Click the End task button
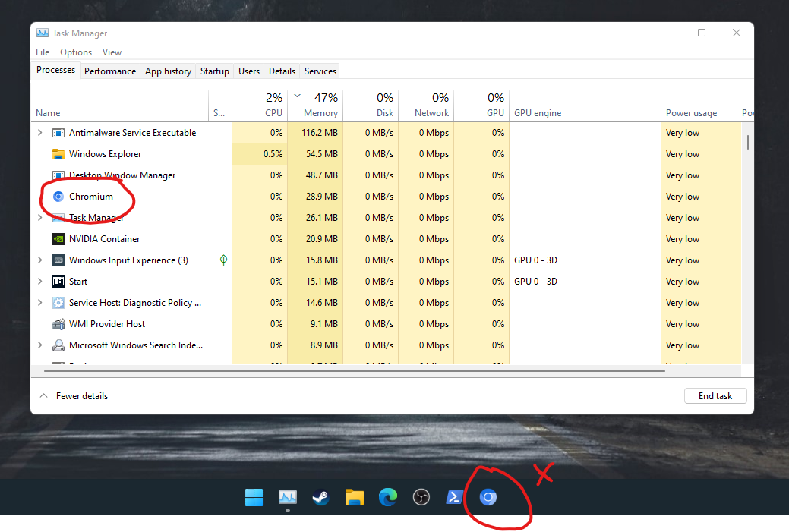This screenshot has height=532, width=789. (715, 395)
